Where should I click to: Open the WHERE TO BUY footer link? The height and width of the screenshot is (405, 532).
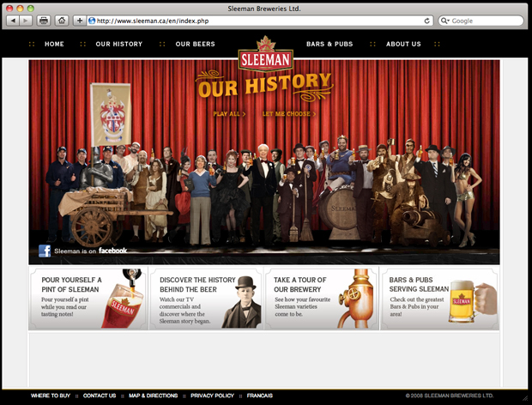51,396
